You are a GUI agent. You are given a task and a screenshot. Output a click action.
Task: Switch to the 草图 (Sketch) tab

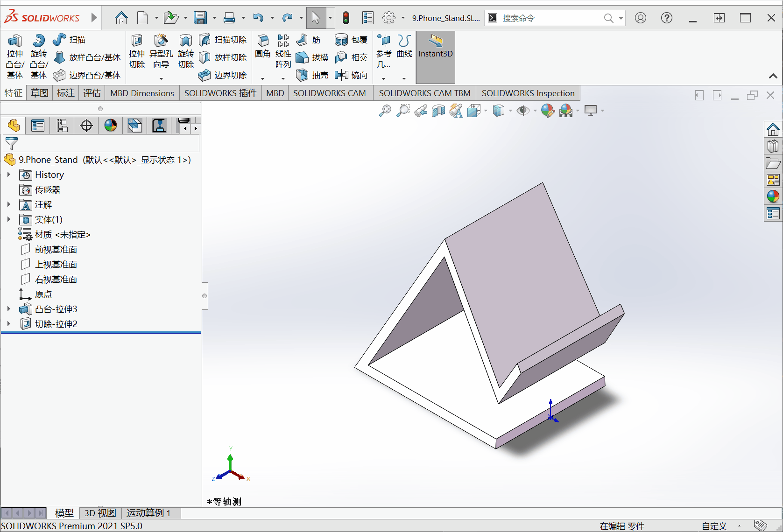[39, 93]
